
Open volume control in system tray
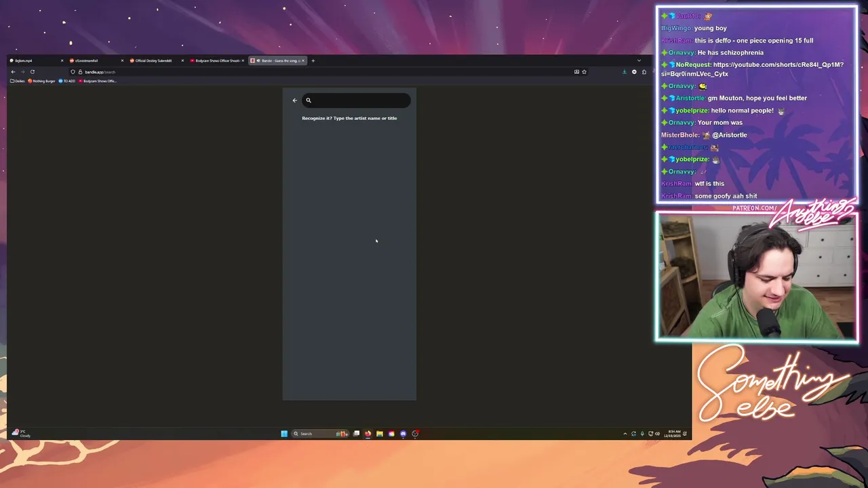pos(657,434)
